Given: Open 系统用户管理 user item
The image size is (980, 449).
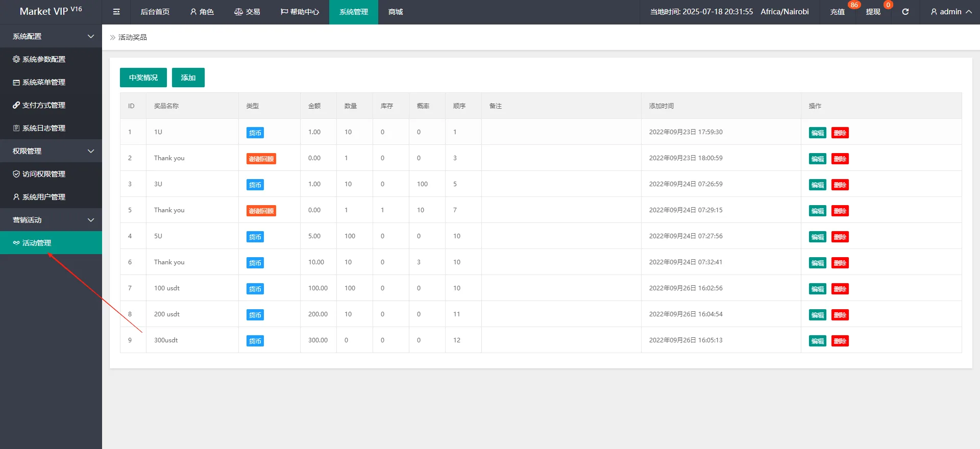Looking at the screenshot, I should [x=39, y=197].
